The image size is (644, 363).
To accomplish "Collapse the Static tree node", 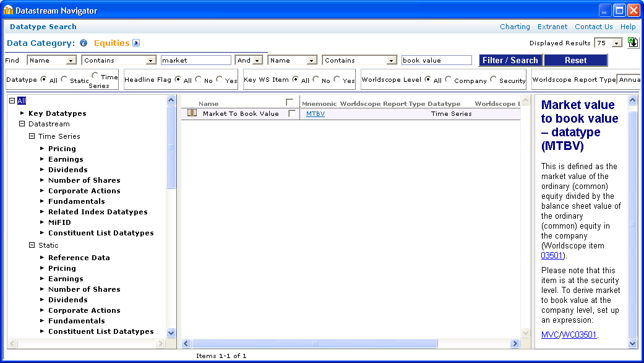I will [x=32, y=245].
